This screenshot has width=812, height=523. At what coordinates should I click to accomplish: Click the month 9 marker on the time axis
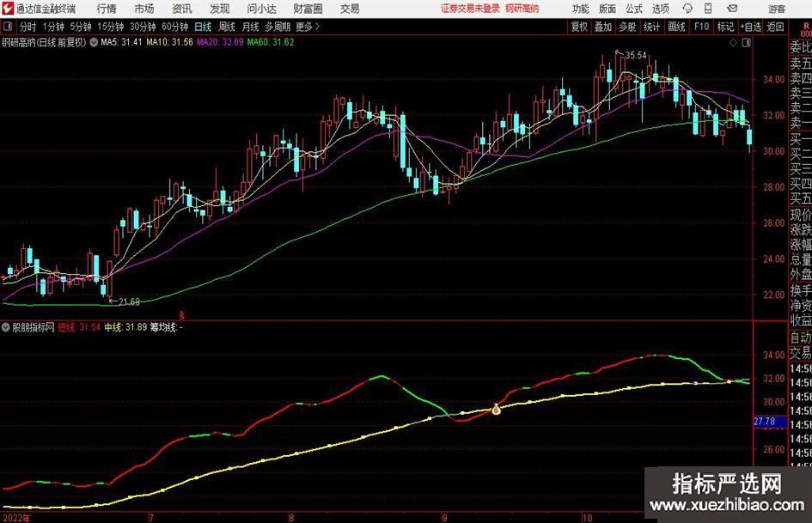coord(445,518)
